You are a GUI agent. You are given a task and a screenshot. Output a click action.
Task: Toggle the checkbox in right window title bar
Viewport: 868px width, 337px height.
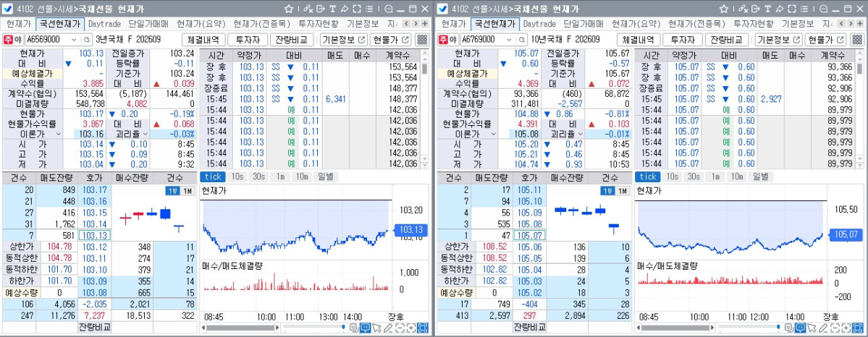pyautogui.click(x=443, y=9)
